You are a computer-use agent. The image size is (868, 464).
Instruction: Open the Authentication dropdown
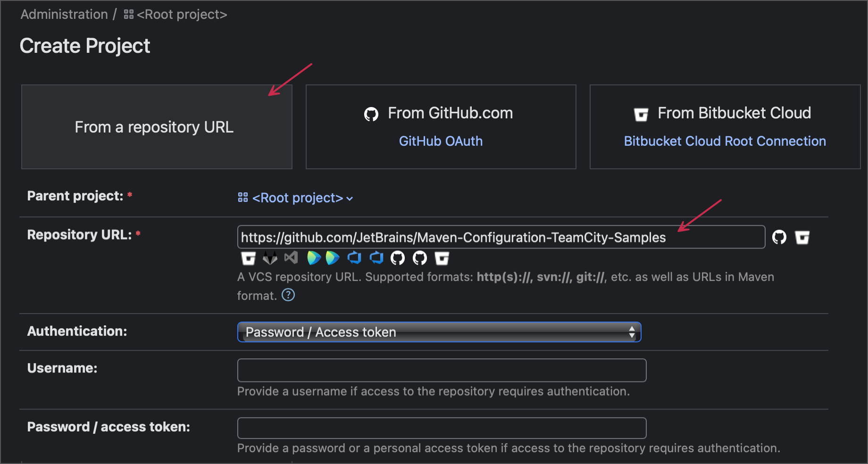point(439,332)
